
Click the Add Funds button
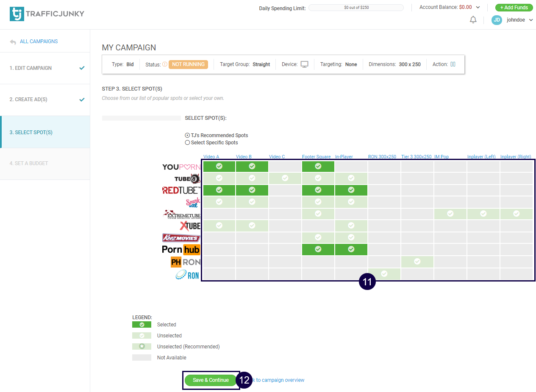click(x=514, y=7)
